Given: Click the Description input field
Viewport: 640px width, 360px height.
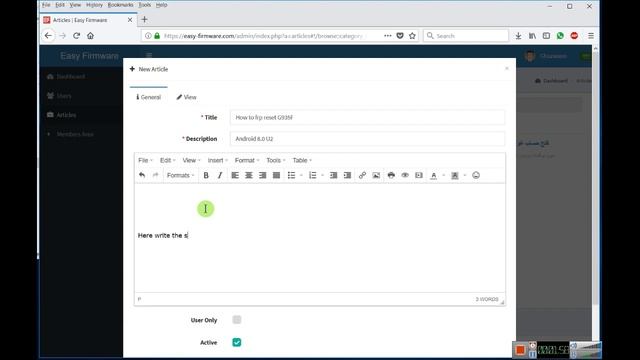Looking at the screenshot, I should 367,139.
